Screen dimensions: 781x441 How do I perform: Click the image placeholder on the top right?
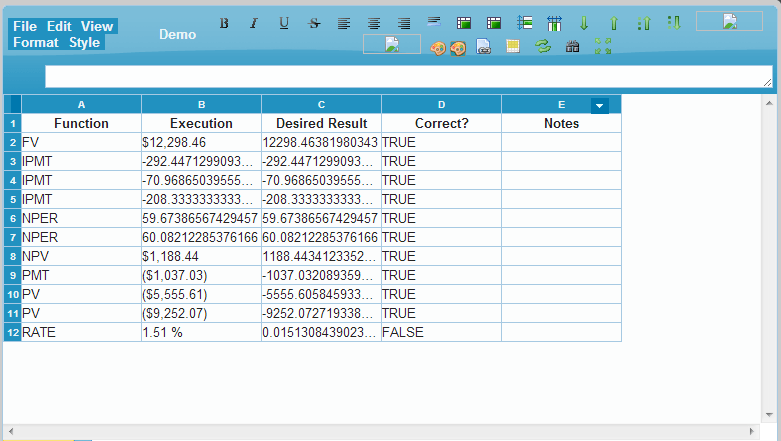pyautogui.click(x=729, y=21)
